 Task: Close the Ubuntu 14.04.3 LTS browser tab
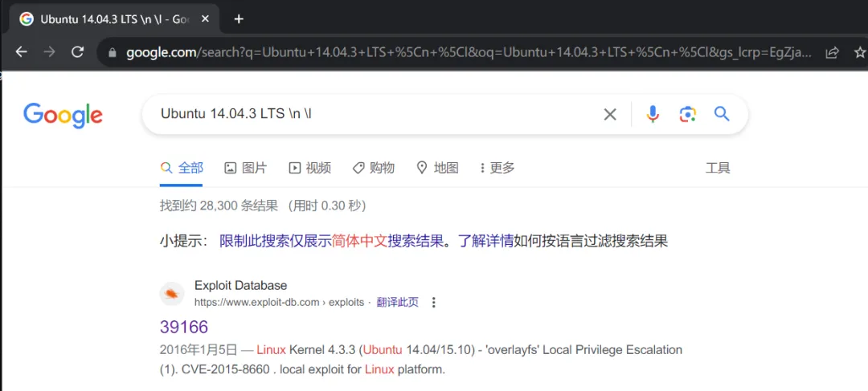coord(206,18)
